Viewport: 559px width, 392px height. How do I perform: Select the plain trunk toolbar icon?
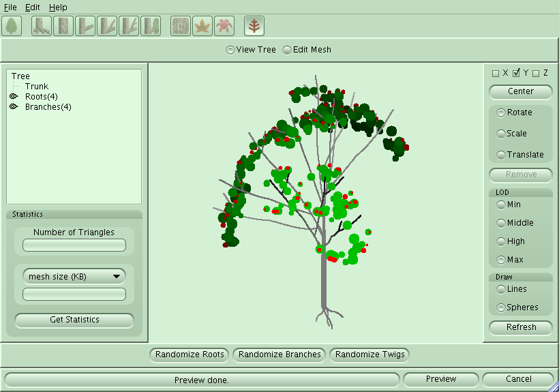tap(63, 26)
